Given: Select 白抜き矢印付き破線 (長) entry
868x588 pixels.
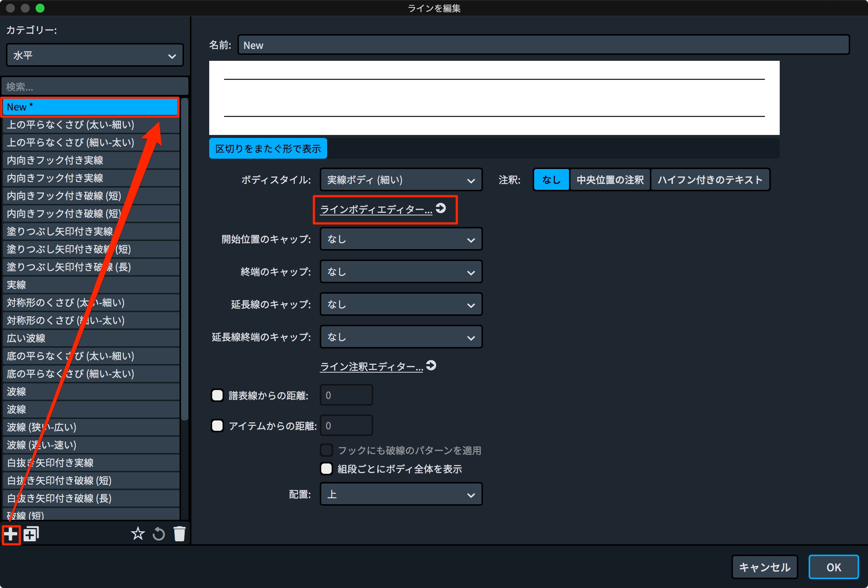Looking at the screenshot, I should click(x=91, y=499).
